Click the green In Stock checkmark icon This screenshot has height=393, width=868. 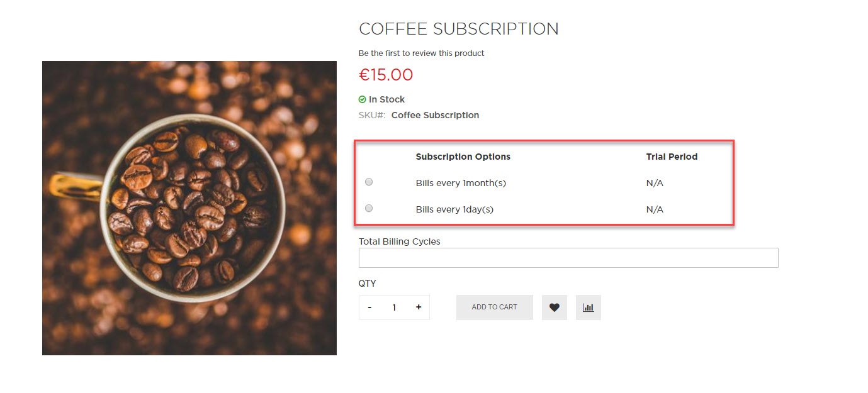pyautogui.click(x=363, y=99)
